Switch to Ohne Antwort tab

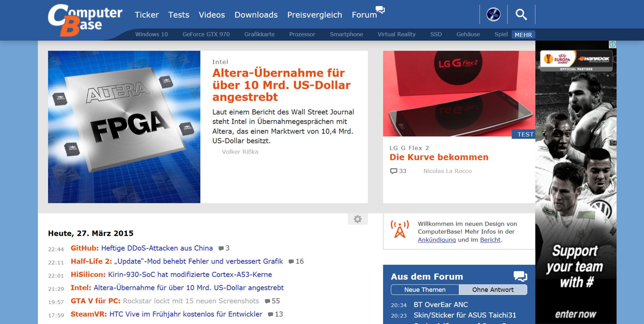point(493,290)
